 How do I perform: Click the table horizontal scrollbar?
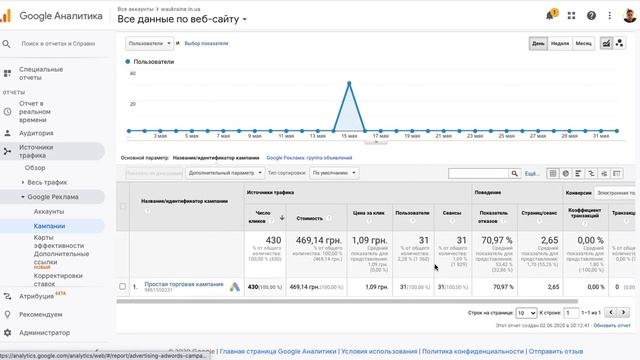pos(347,302)
